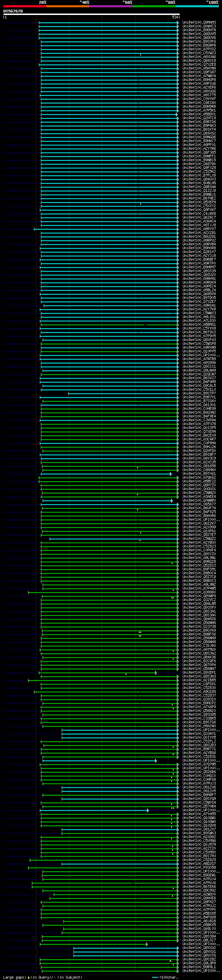Viewport: 222px width, 980px height.
Task: Click hit label UniRef100_A9PIU6
Action: pos(199,84)
